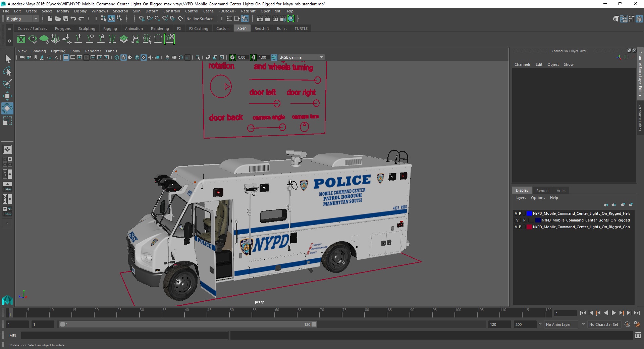Screen dimensions: 644x349
Task: Open the Script Editor
Action: pos(638,335)
